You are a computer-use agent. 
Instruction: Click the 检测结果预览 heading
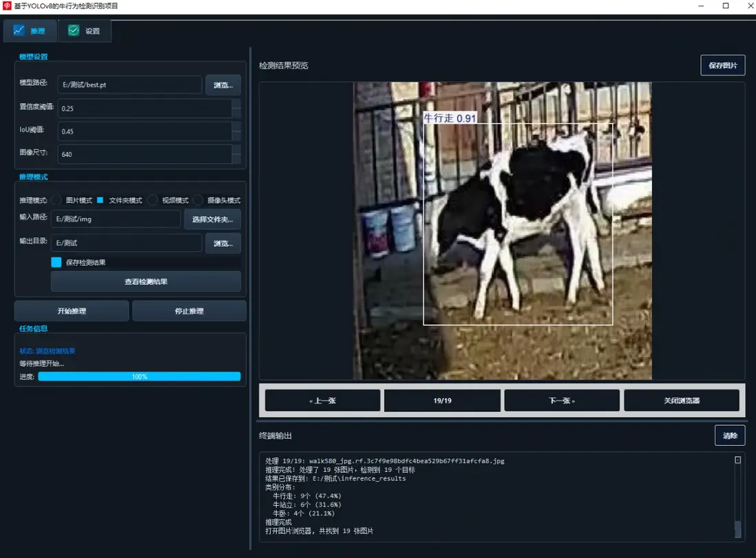284,65
